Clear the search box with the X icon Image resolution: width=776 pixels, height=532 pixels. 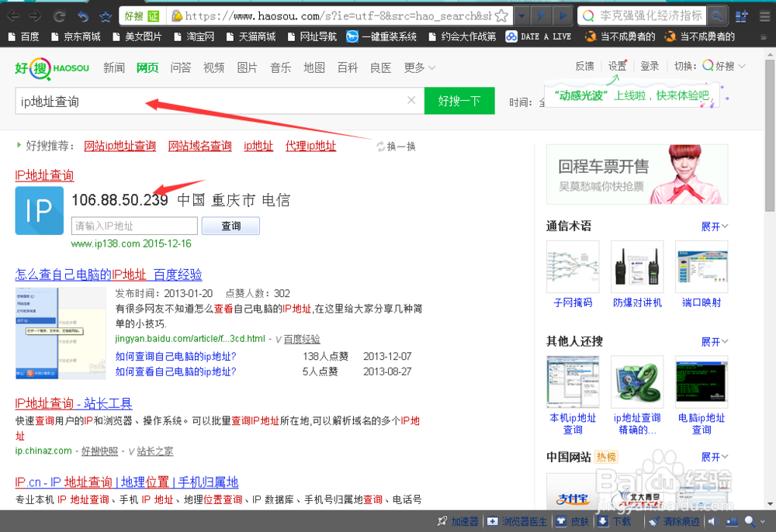coord(411,100)
